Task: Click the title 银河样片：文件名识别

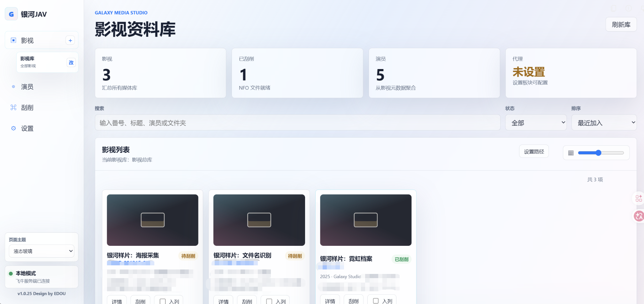Action: coord(242,255)
